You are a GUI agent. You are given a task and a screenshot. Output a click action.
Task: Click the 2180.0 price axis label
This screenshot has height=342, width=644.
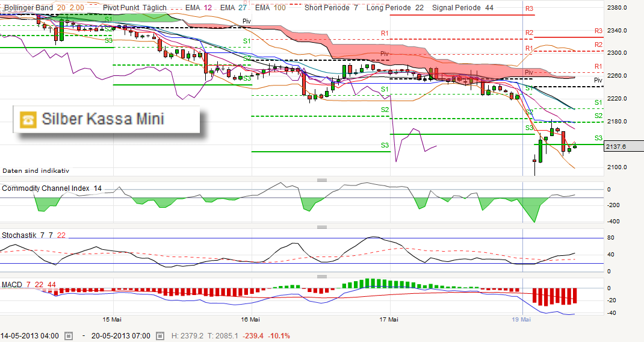[x=617, y=122]
